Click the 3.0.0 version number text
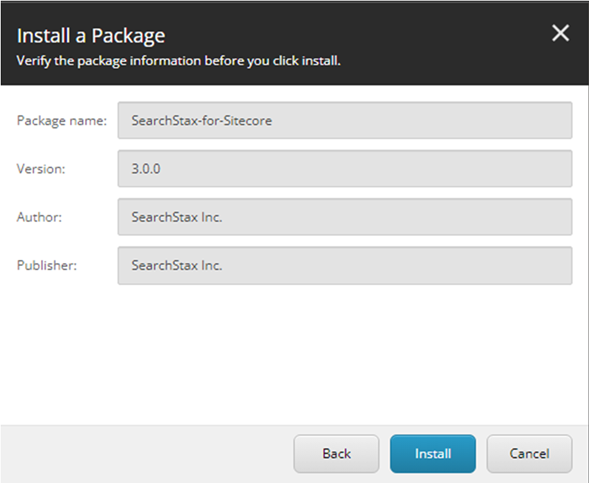589x483 pixels. (x=146, y=169)
